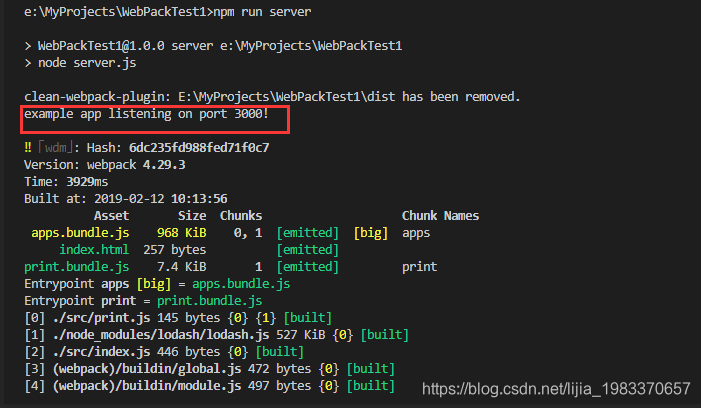Viewport: 701px width, 408px height.
Task: Select the 'Entrypoint print' line
Action: [143, 301]
